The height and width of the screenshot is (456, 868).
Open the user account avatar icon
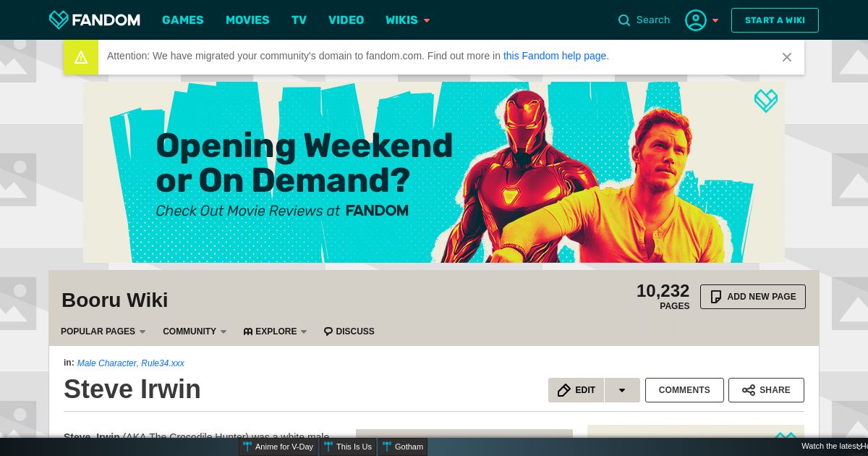(696, 20)
